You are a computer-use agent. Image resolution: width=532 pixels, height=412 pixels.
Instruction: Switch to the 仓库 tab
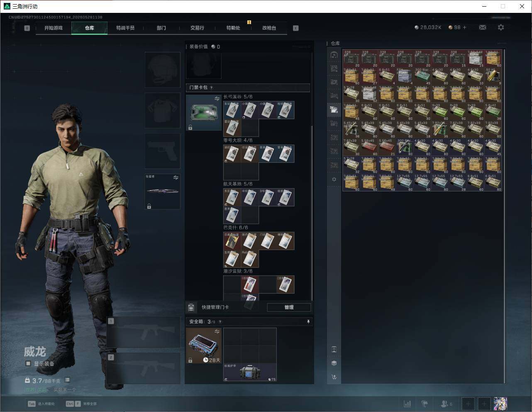[89, 28]
